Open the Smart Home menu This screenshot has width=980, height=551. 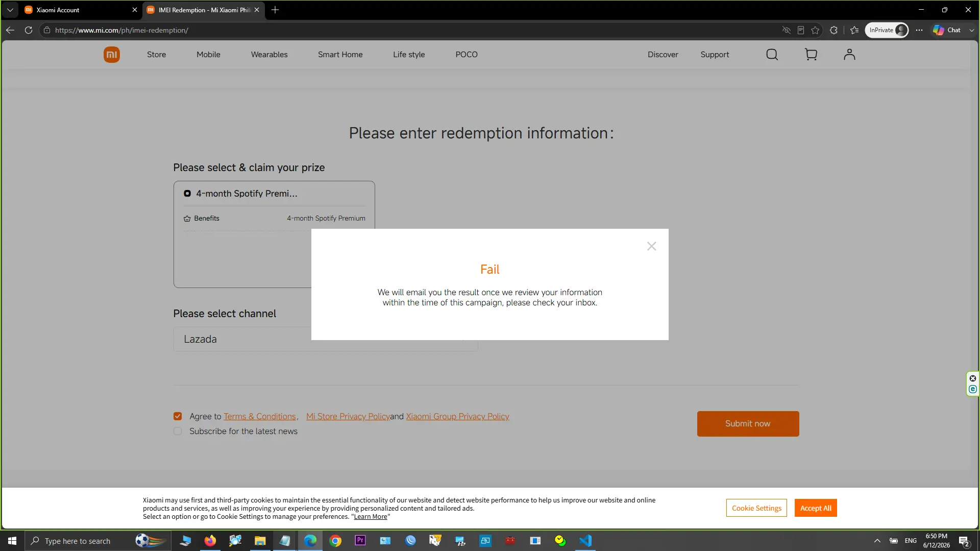[340, 55]
